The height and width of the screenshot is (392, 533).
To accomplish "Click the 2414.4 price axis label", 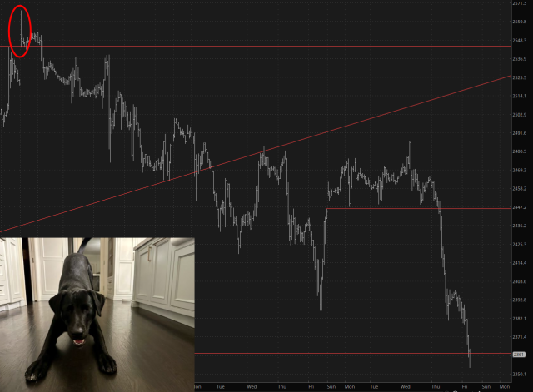I will [520, 262].
